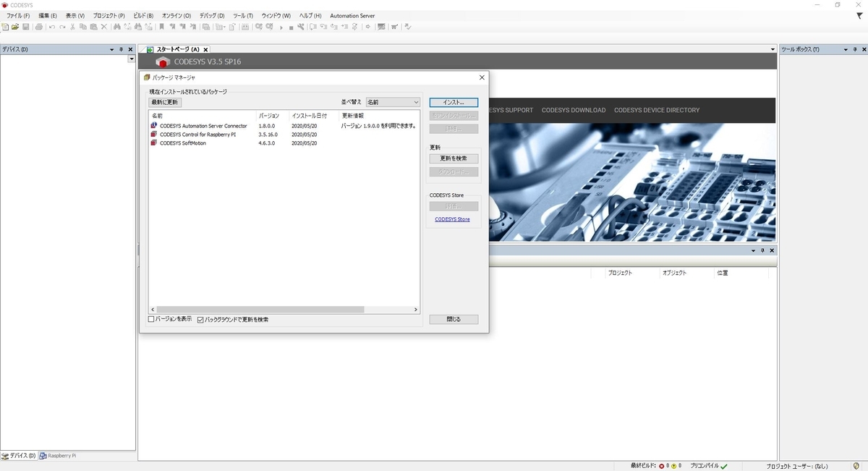Select the CODESYS SoftMotion package row

tap(284, 143)
